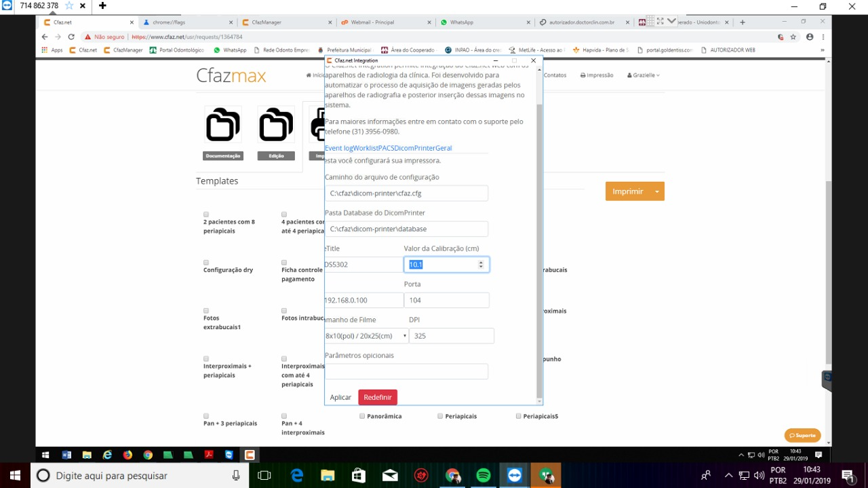Click the DPI input field
This screenshot has height=488, width=868.
pyautogui.click(x=451, y=336)
